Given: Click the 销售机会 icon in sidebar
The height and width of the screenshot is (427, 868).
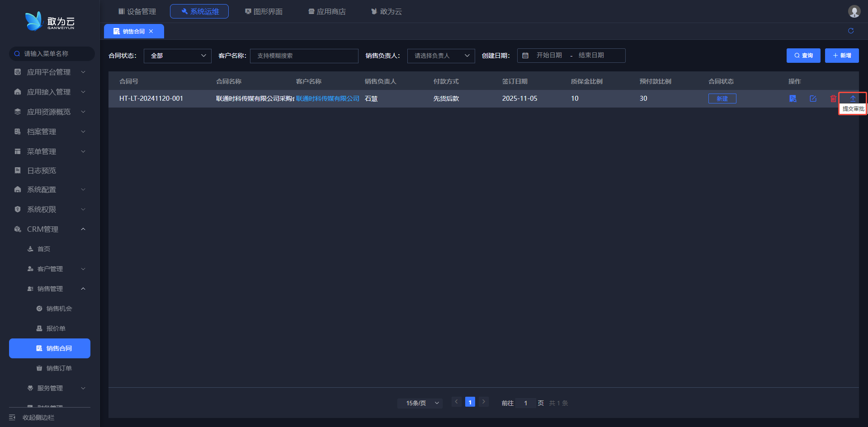Looking at the screenshot, I should [39, 309].
